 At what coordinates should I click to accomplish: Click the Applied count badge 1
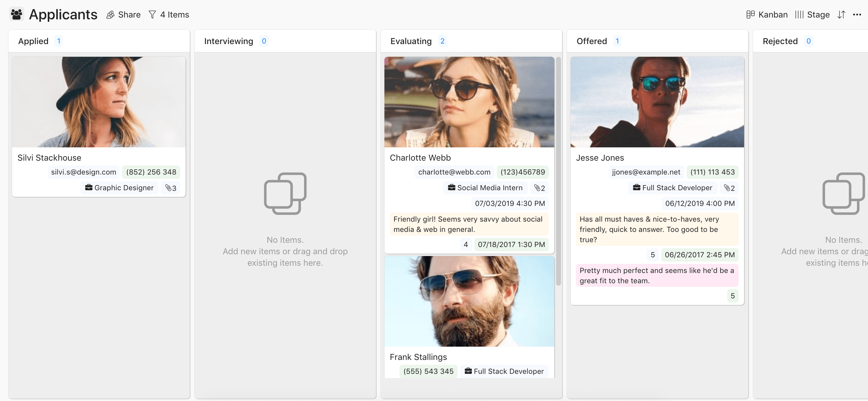[59, 41]
